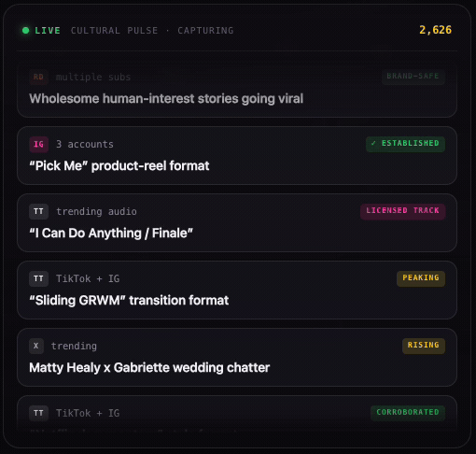Click the RISING status badge

(424, 346)
